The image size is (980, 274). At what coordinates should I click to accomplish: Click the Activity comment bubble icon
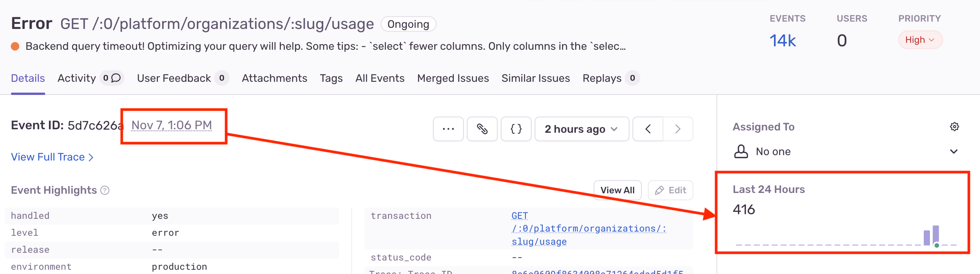point(116,78)
